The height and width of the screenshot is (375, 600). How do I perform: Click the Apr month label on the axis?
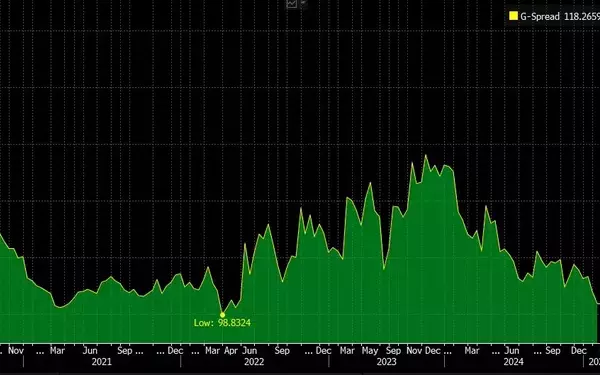(x=231, y=351)
